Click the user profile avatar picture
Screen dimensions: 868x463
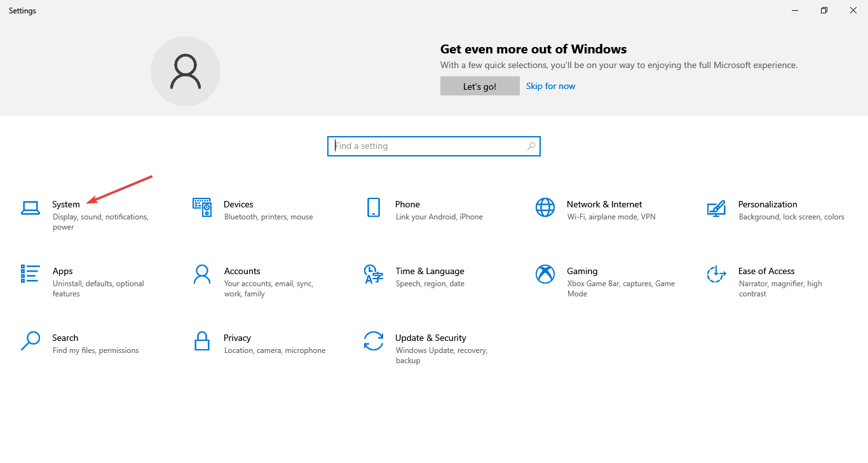(186, 71)
